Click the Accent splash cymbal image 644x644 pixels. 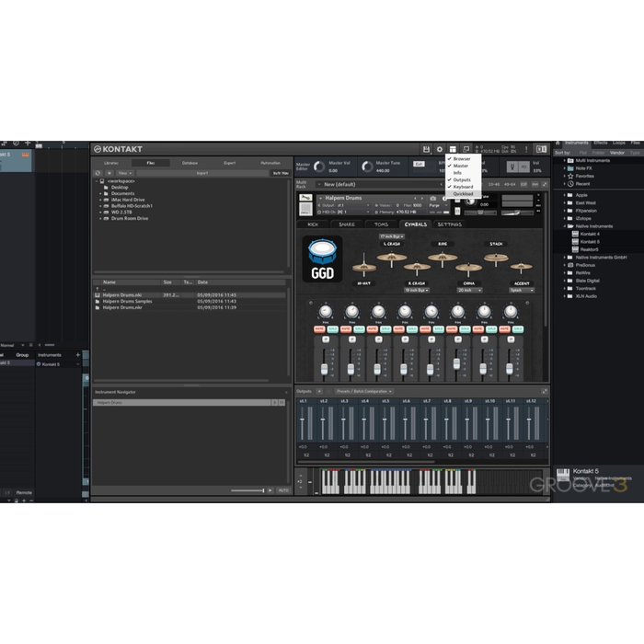point(522,268)
